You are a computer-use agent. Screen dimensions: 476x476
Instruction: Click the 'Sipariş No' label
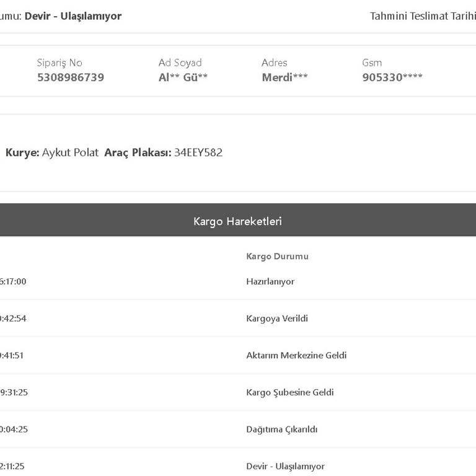[x=59, y=63]
